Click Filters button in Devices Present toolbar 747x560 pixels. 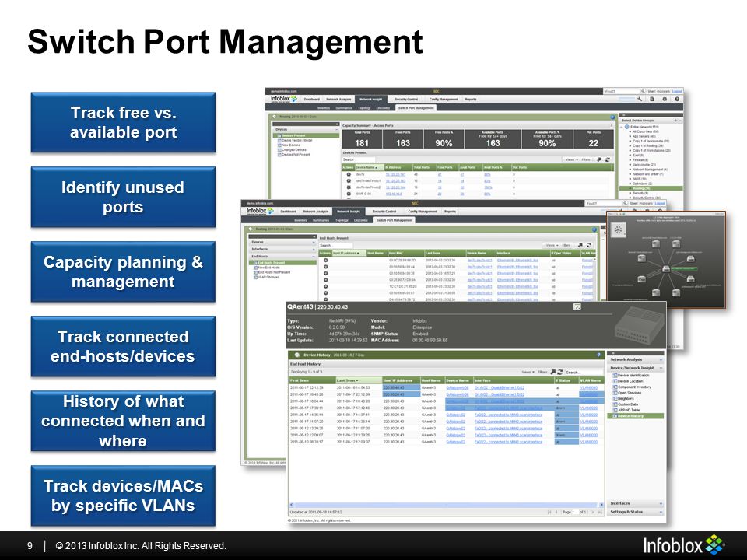585,159
